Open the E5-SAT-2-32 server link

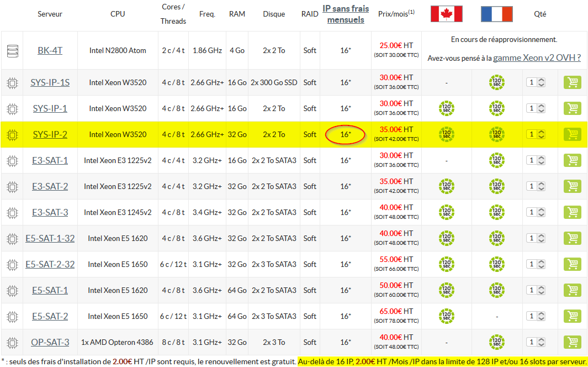(50, 264)
